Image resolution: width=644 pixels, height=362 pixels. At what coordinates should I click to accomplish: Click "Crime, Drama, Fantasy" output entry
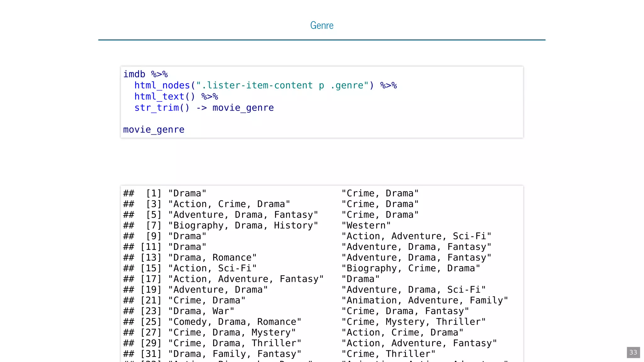click(x=405, y=311)
